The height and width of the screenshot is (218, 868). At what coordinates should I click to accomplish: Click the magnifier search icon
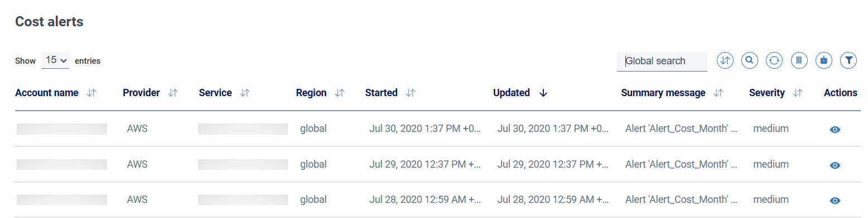pos(749,60)
